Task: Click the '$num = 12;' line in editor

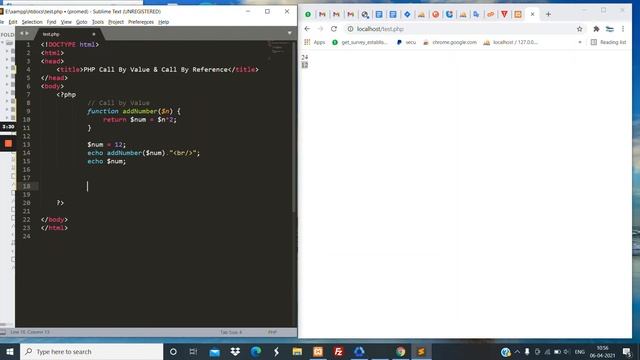Action: point(107,144)
